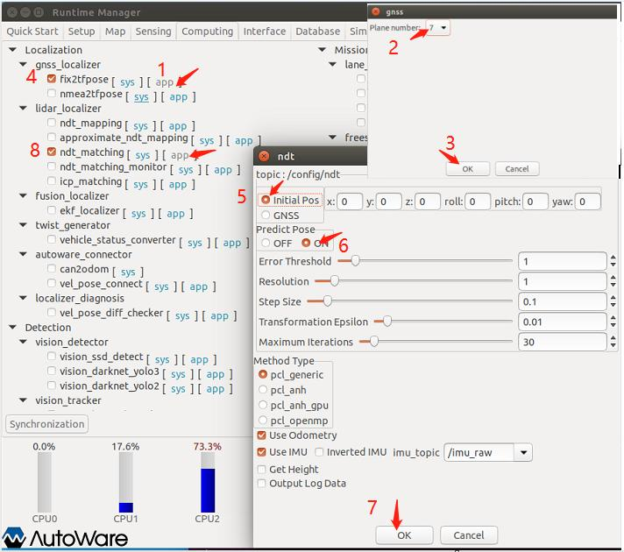Enable the fix2tfpose checkbox
The image size is (624, 552).
52,80
